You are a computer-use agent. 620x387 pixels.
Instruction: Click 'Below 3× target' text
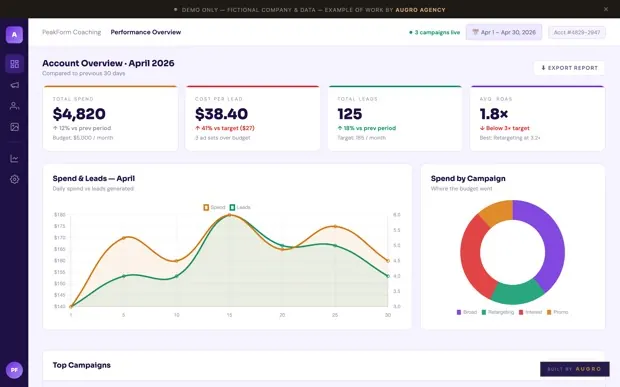pos(505,128)
